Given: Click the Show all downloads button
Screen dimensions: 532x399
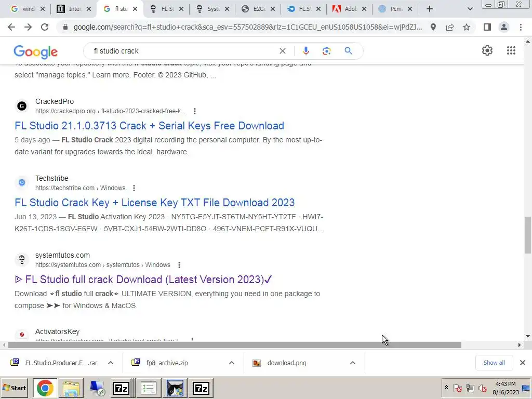Looking at the screenshot, I should point(494,363).
